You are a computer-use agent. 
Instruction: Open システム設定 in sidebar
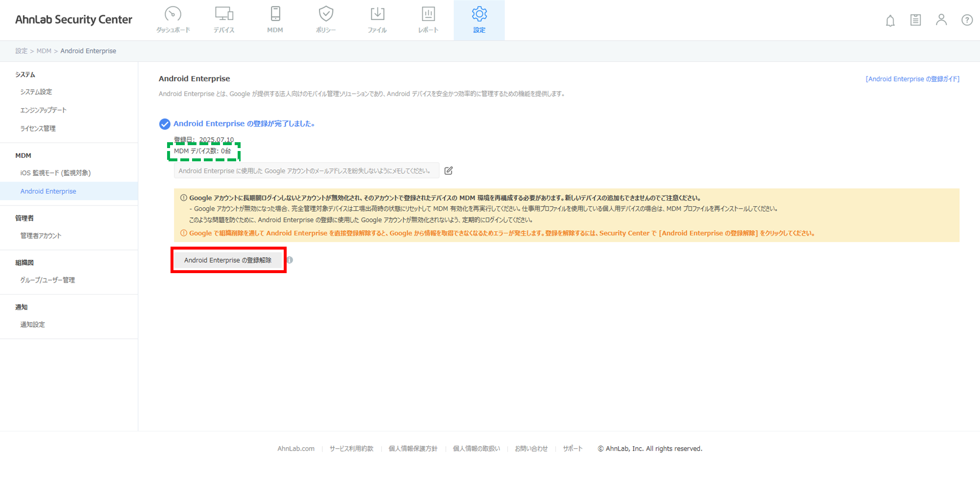tap(36, 92)
